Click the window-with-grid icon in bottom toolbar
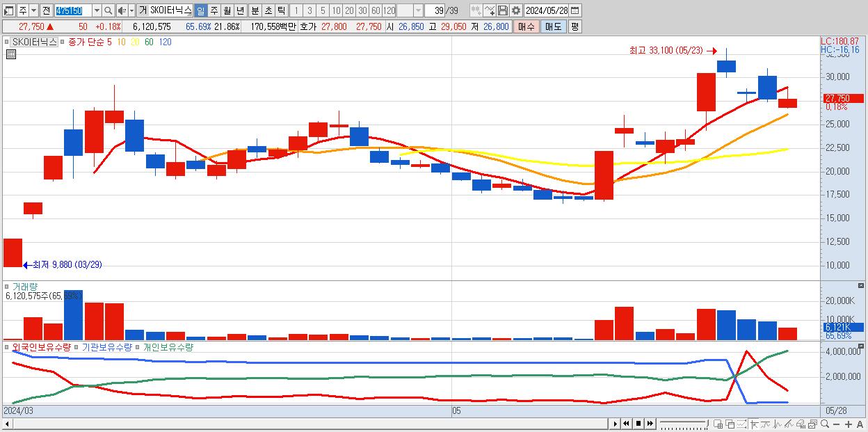868x432 pixels. click(718, 424)
